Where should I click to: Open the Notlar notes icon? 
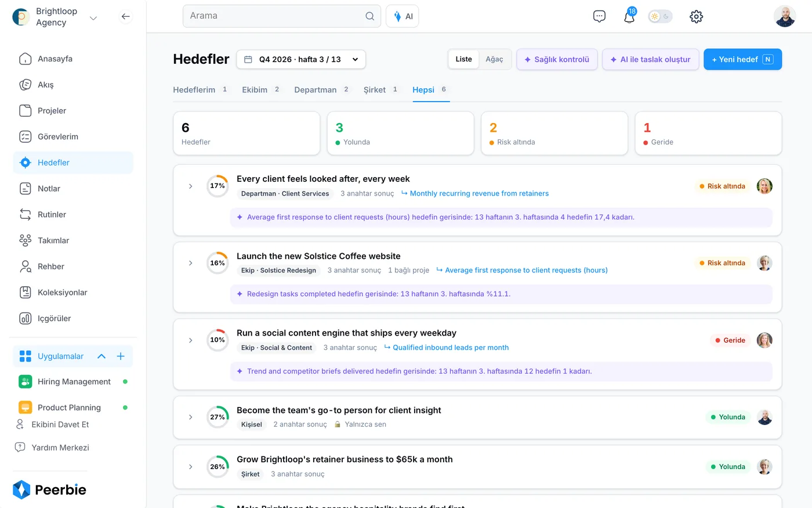pyautogui.click(x=26, y=189)
